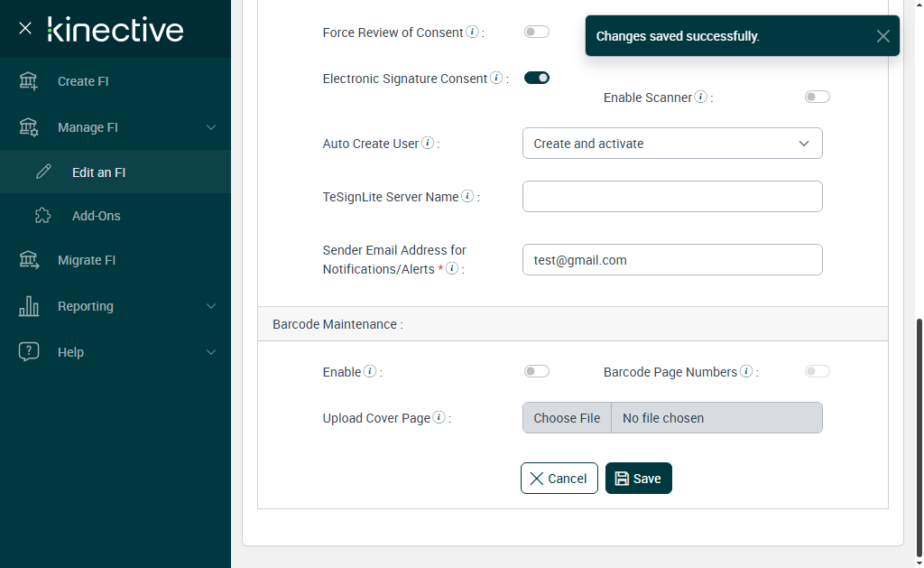924x568 pixels.
Task: Expand the Help menu chevron
Action: (x=211, y=352)
